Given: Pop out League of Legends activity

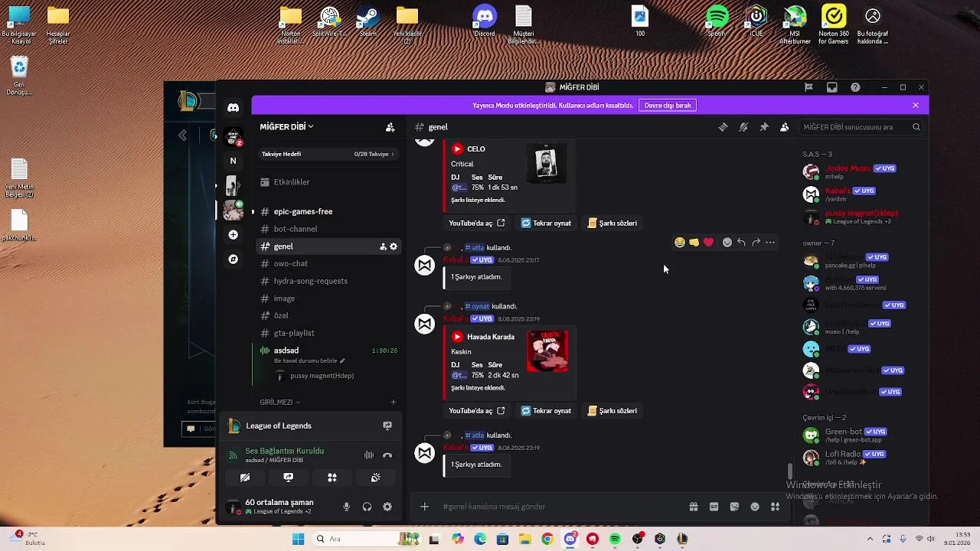Looking at the screenshot, I should pyautogui.click(x=387, y=425).
